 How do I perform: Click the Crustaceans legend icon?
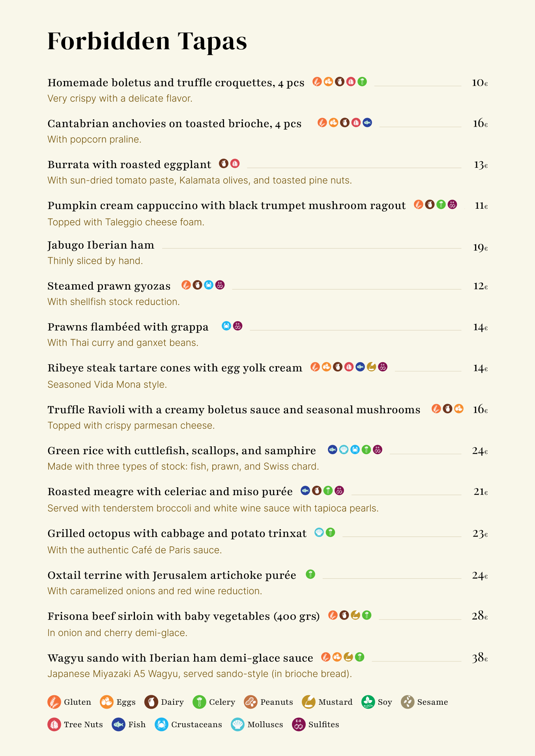(x=161, y=724)
